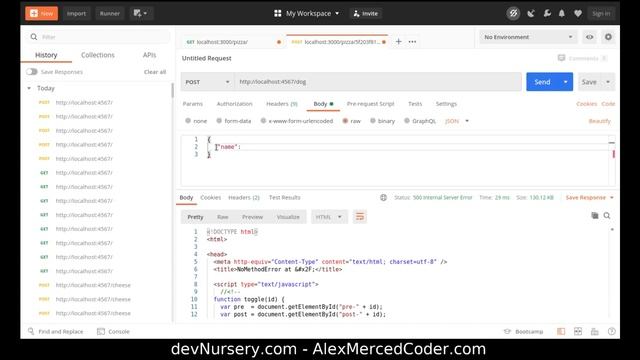Screen dimensions: 640x360
Task: Open the Headers (9) request tab
Action: 282,104
